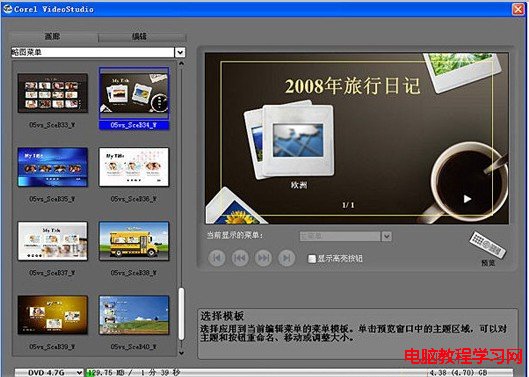
Task: Choose the blue template 05vs_ScaB35_Y
Action: click(53, 167)
